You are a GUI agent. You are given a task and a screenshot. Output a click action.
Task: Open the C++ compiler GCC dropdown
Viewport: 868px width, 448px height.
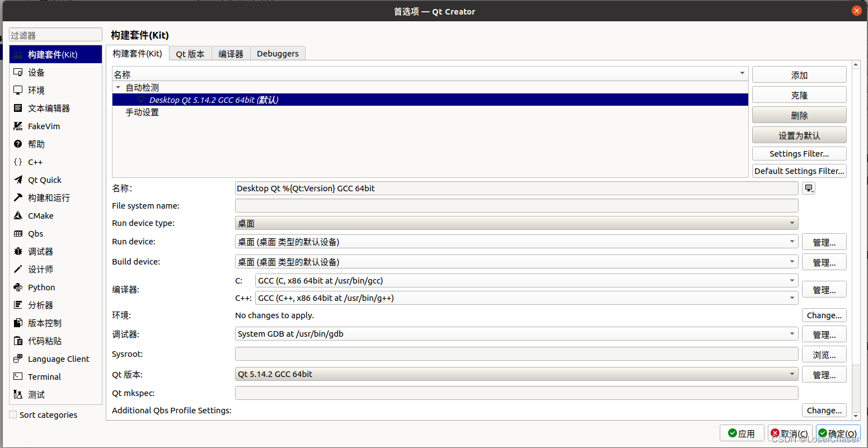coord(527,298)
